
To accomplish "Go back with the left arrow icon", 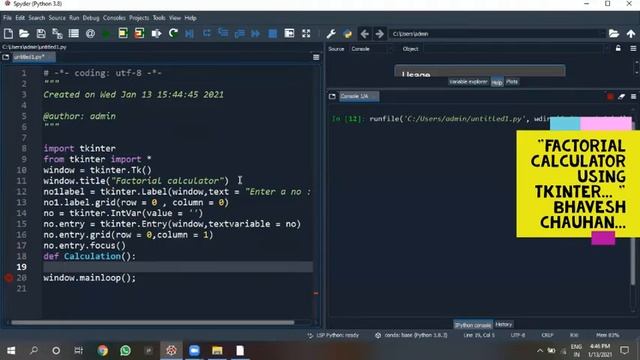I will pos(364,33).
